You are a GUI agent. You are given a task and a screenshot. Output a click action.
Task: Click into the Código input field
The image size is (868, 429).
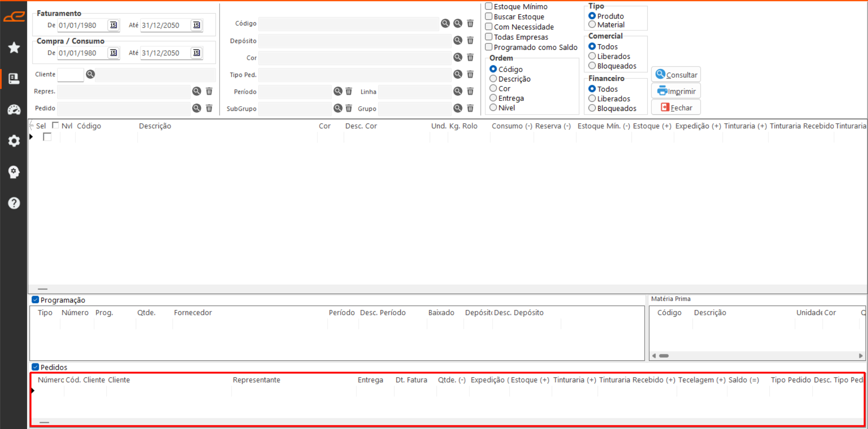(x=348, y=24)
